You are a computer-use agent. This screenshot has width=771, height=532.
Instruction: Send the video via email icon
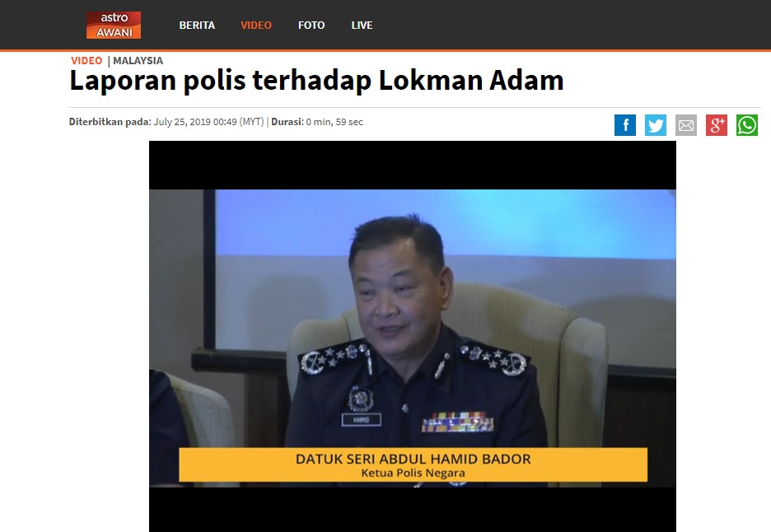coord(686,125)
